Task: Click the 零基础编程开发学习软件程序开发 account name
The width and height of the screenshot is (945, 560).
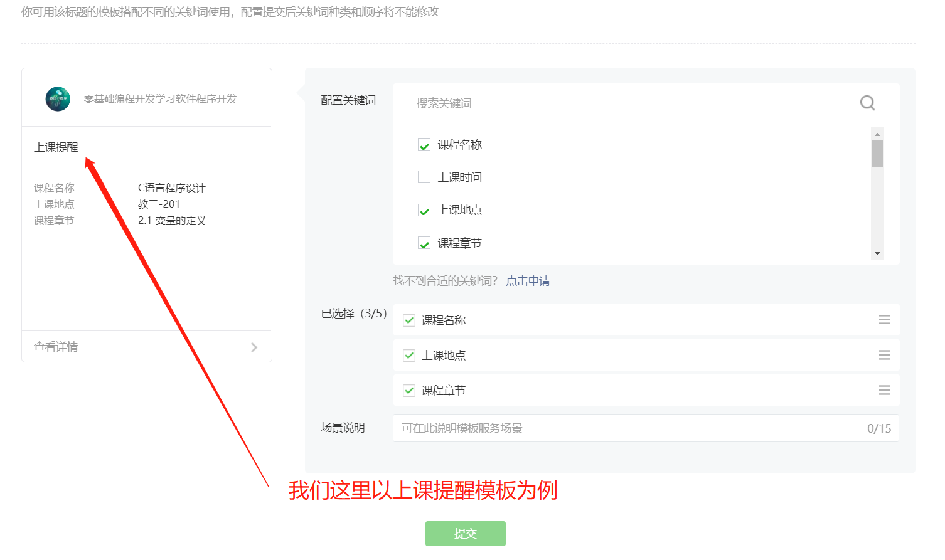Action: point(161,99)
